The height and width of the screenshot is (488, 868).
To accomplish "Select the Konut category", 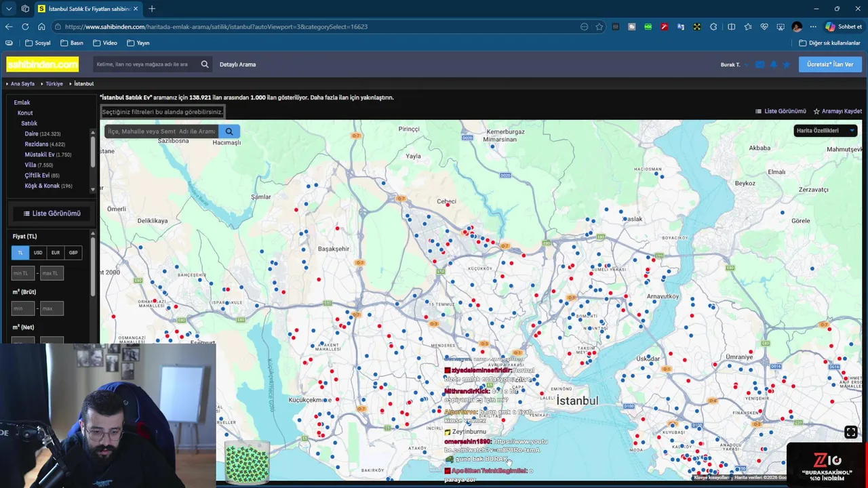I will pyautogui.click(x=25, y=113).
